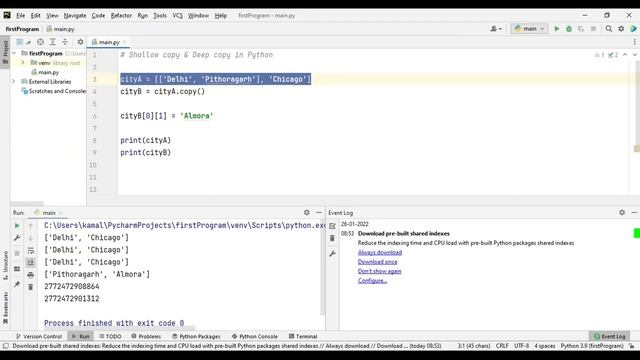Open Problems tool window

(146, 336)
